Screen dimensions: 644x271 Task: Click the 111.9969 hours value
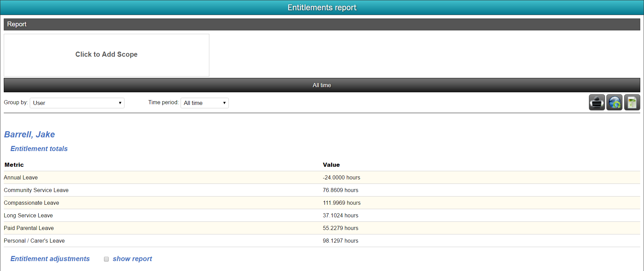click(342, 203)
